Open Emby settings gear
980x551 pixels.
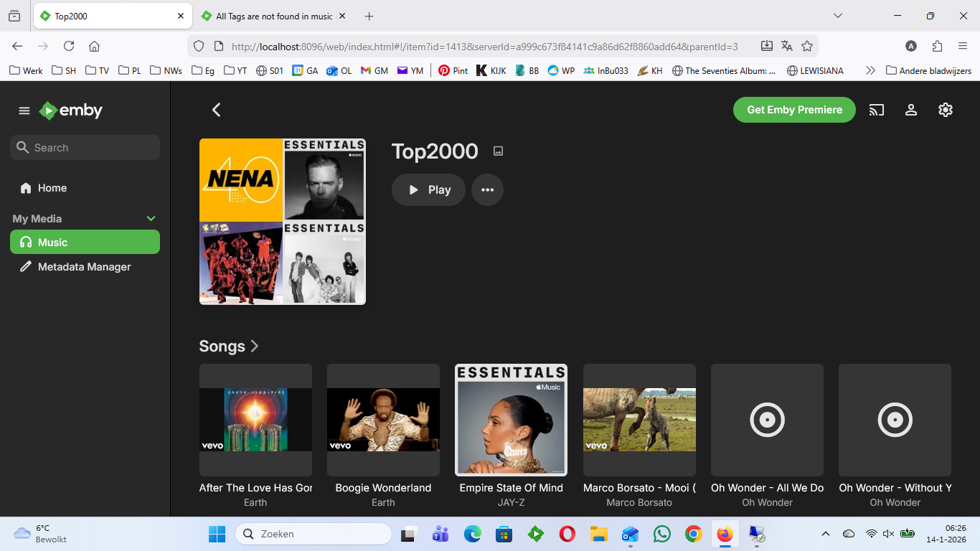[945, 110]
